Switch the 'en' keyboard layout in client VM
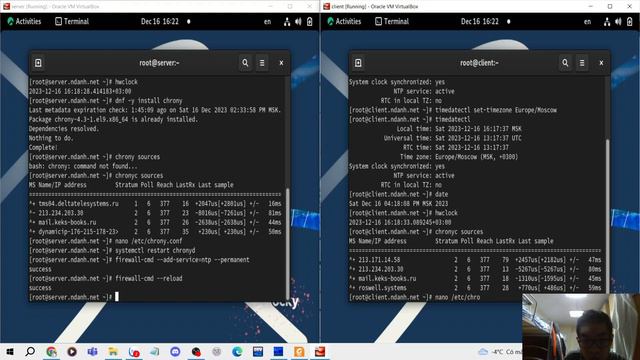The height and width of the screenshot is (360, 640). click(587, 22)
